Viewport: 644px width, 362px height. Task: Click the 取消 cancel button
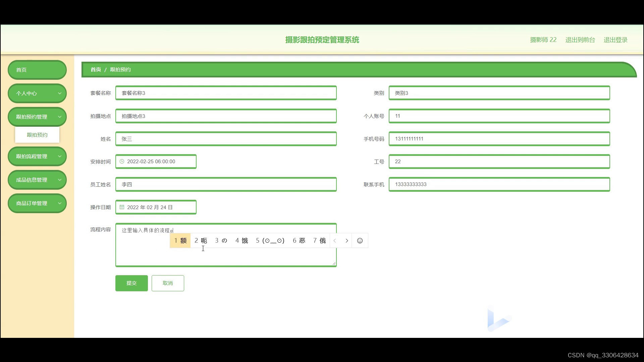pos(168,283)
